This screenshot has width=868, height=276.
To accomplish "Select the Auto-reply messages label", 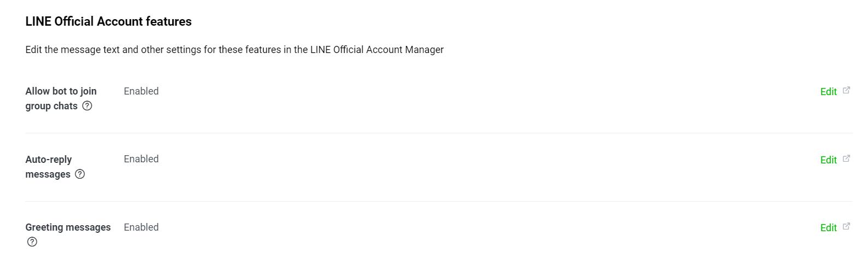I will pyautogui.click(x=49, y=167).
